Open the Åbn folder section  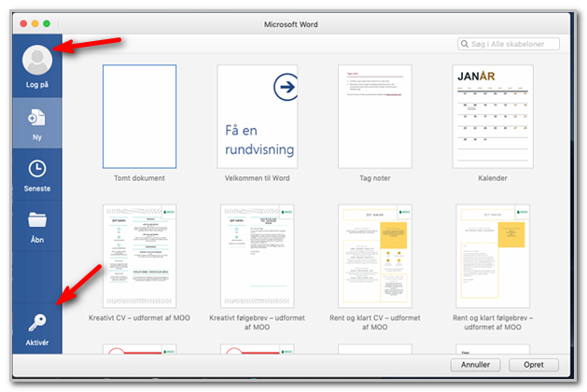point(37,227)
